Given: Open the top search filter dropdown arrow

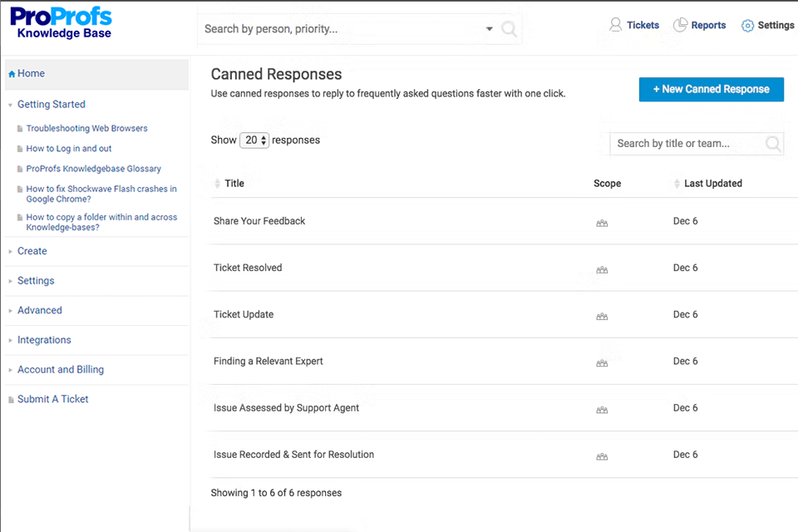Looking at the screenshot, I should tap(489, 29).
